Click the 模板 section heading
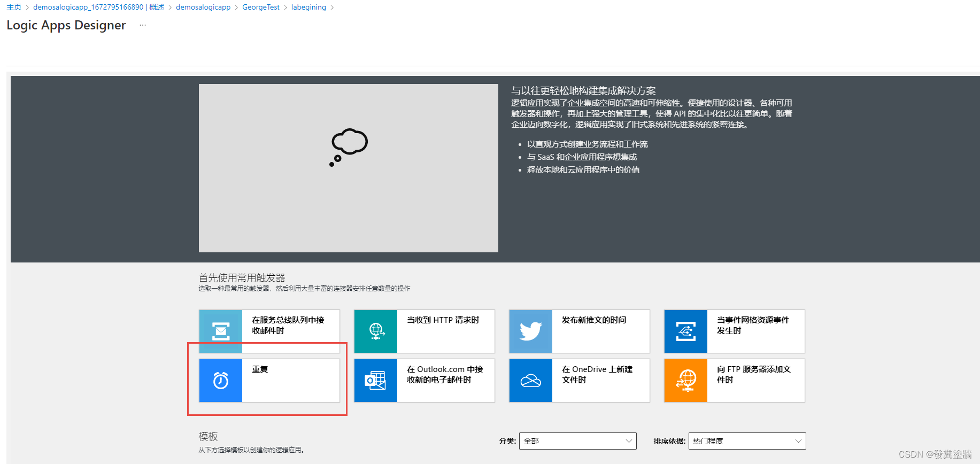The height and width of the screenshot is (464, 980). pos(208,436)
